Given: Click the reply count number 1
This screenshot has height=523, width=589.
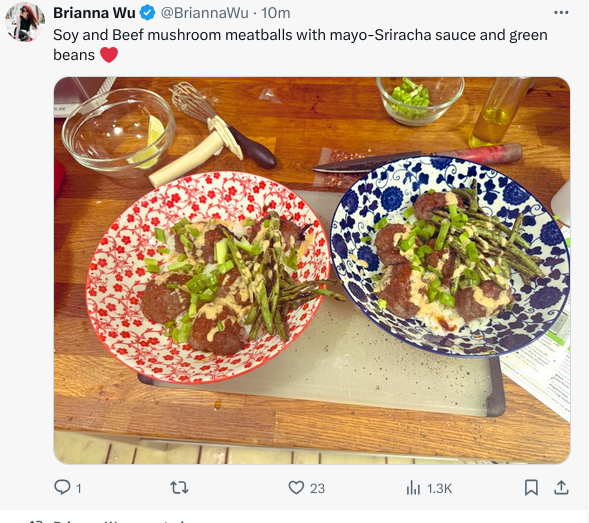Looking at the screenshot, I should tap(79, 488).
